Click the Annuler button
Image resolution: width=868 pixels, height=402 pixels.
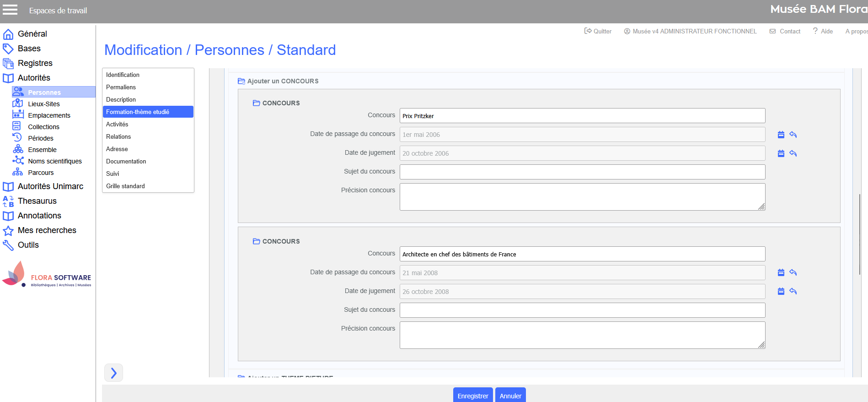510,396
